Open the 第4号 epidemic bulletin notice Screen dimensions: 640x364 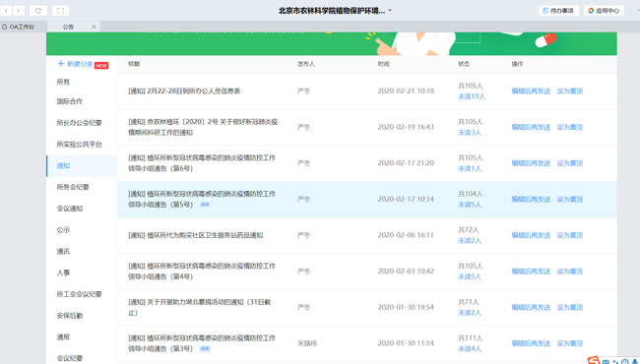pos(202,272)
